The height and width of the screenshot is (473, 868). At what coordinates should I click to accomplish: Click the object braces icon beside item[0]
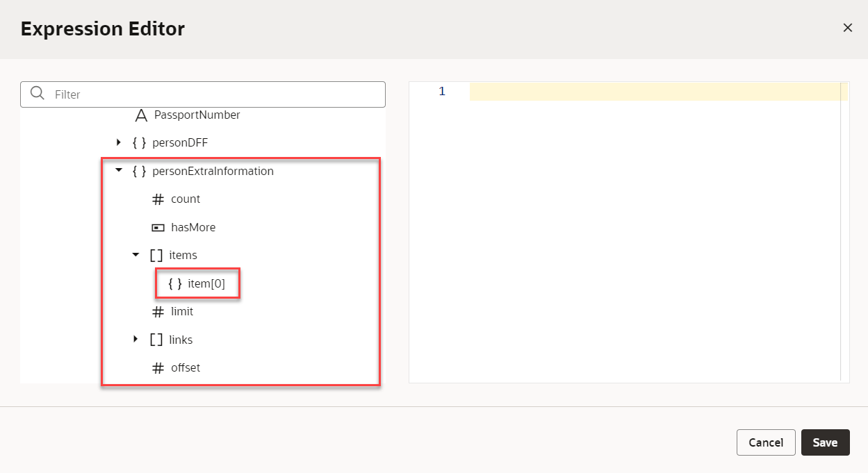click(175, 283)
